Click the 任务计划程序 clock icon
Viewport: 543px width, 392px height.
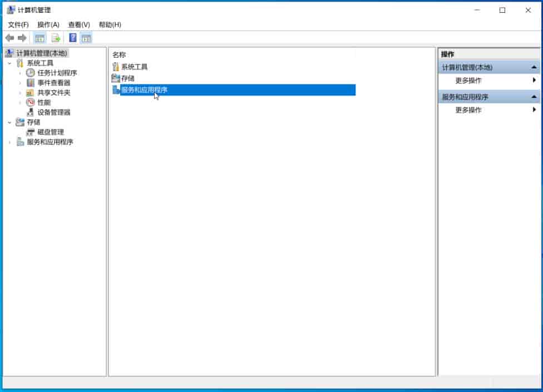click(31, 73)
